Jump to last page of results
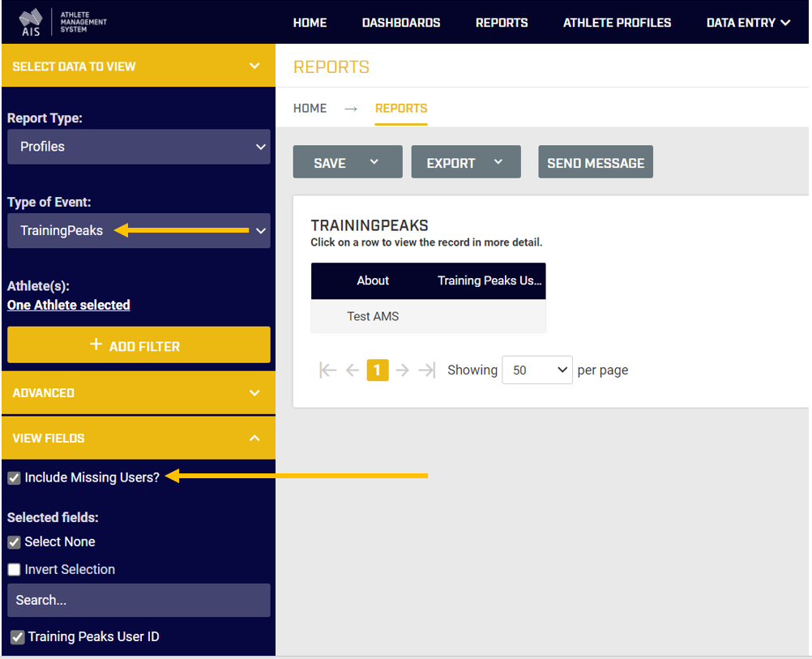This screenshot has height=659, width=812. pos(427,370)
